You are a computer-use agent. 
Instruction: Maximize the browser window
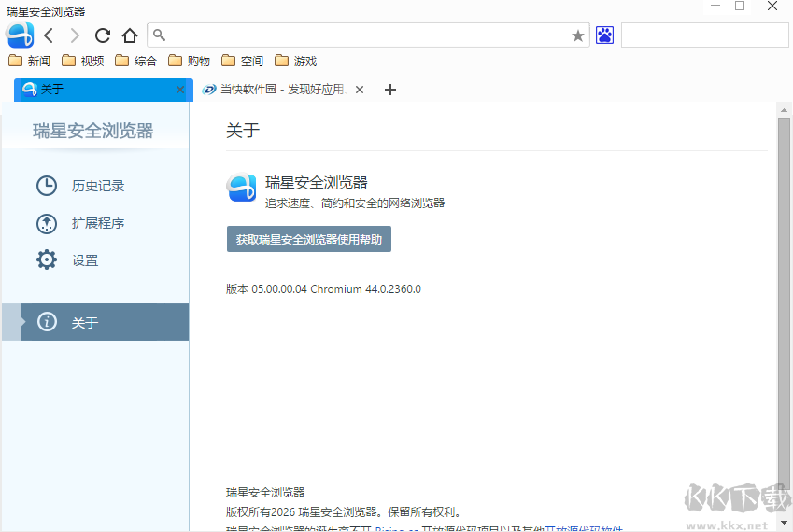tap(740, 6)
